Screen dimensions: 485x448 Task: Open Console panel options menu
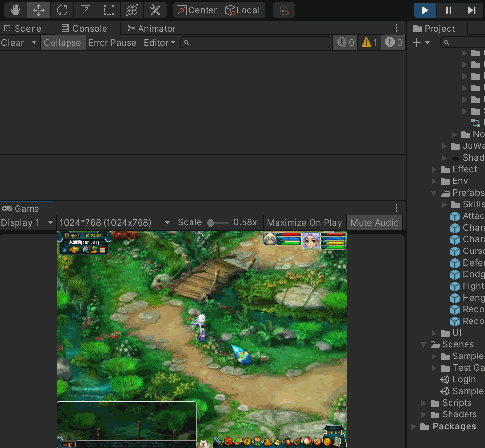click(396, 29)
